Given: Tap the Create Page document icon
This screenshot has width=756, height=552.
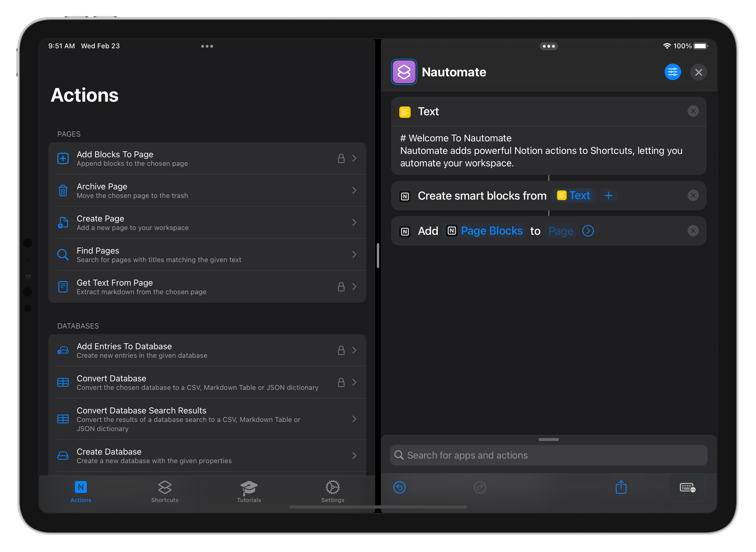Looking at the screenshot, I should (63, 223).
